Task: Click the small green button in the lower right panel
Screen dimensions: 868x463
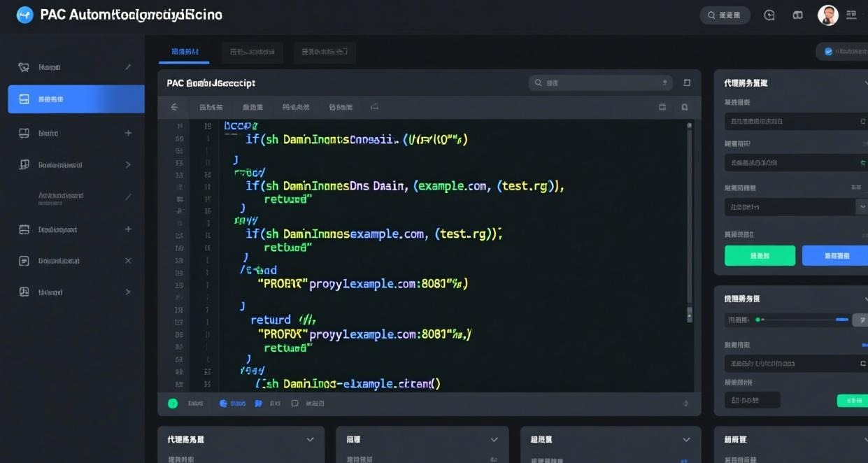Action: click(853, 401)
